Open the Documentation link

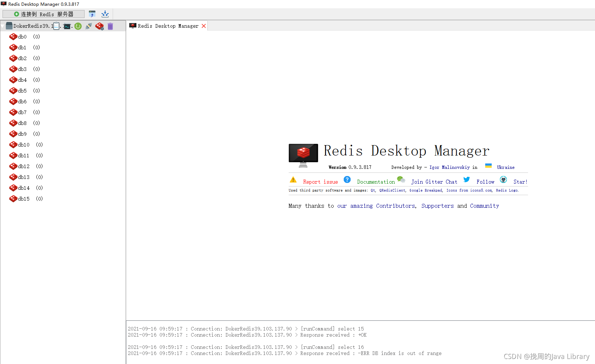click(376, 182)
